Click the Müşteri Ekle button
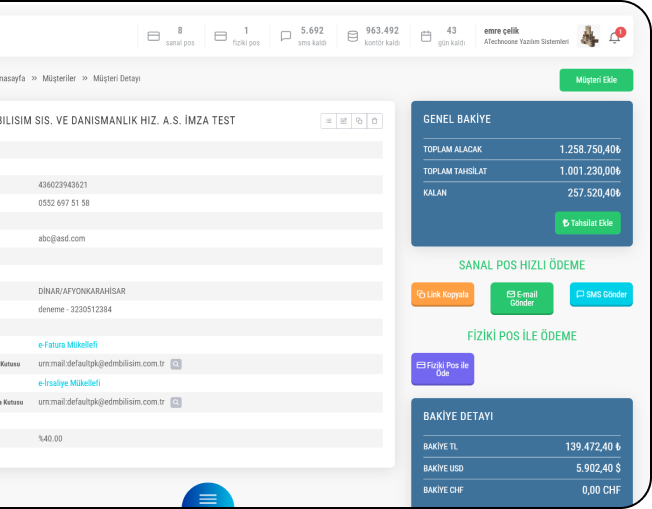The image size is (652, 509). click(596, 80)
